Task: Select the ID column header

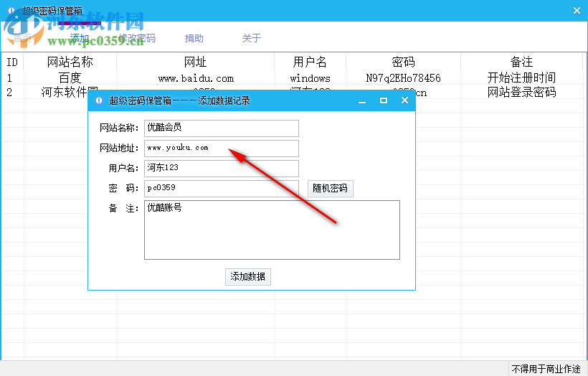Action: coord(12,62)
